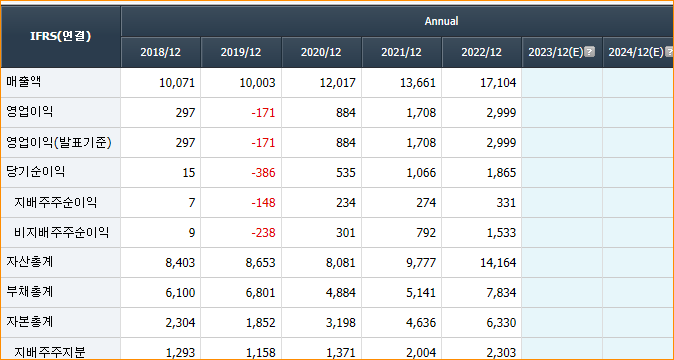Select the 비지배주주순이익 row label
The height and width of the screenshot is (360, 674).
click(x=61, y=232)
